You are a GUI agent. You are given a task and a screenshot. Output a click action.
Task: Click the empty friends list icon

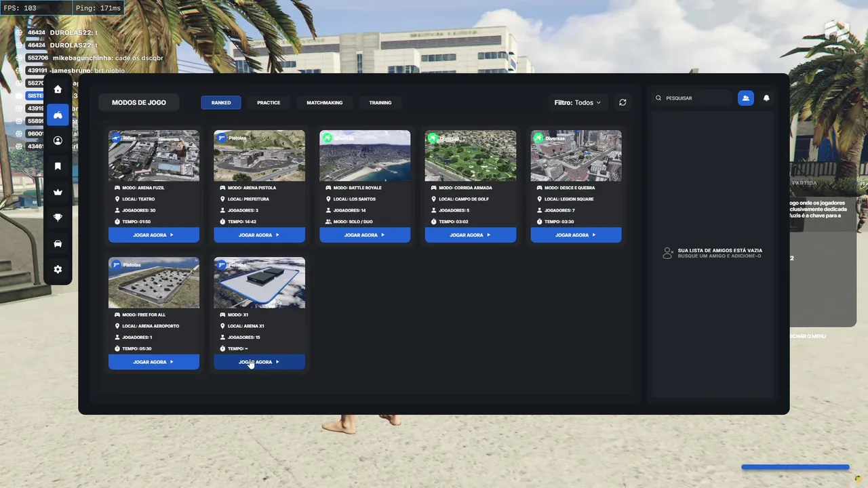point(668,253)
